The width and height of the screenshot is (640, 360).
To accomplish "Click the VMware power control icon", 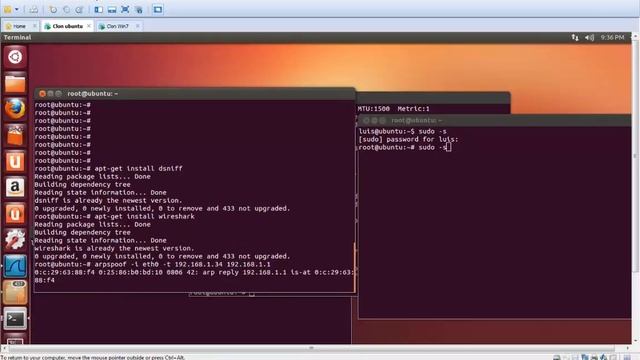I will pos(8,9).
